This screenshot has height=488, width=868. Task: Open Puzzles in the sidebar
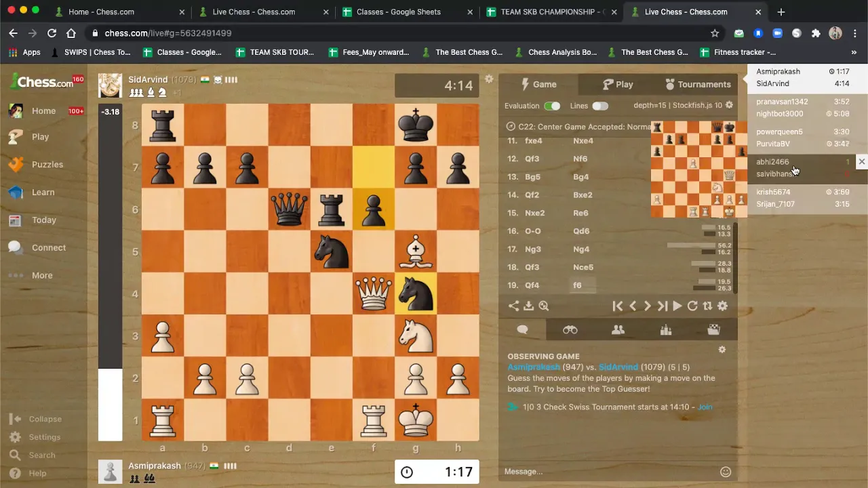point(35,164)
